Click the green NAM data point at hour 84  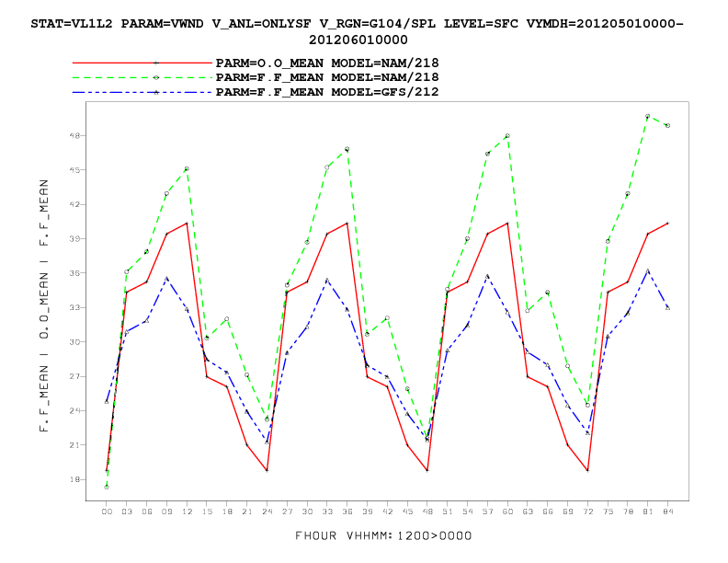pyautogui.click(x=667, y=125)
